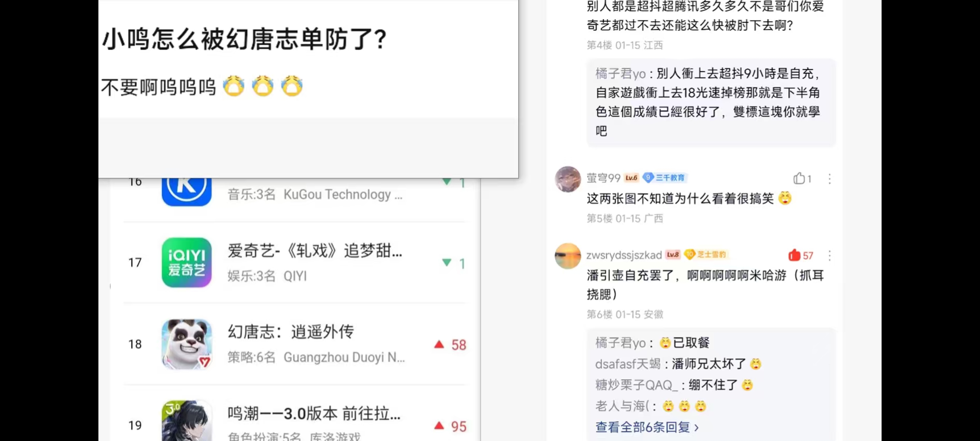Image resolution: width=980 pixels, height=441 pixels.
Task: Tap the panda game icon for 幻唐志
Action: point(187,344)
